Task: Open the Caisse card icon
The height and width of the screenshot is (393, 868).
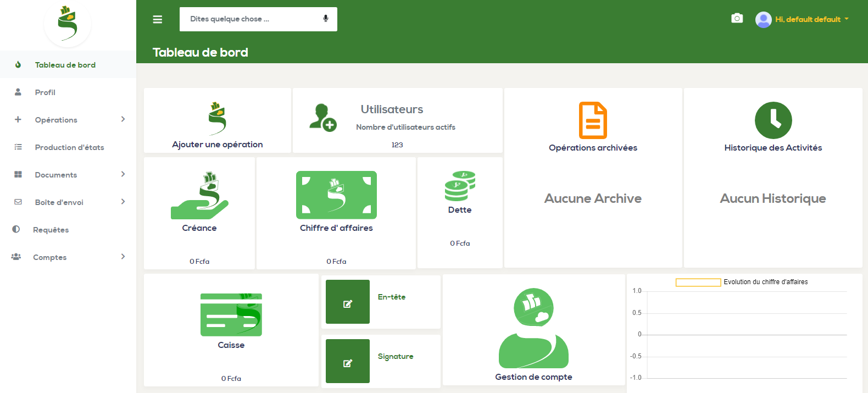Action: coord(231,314)
